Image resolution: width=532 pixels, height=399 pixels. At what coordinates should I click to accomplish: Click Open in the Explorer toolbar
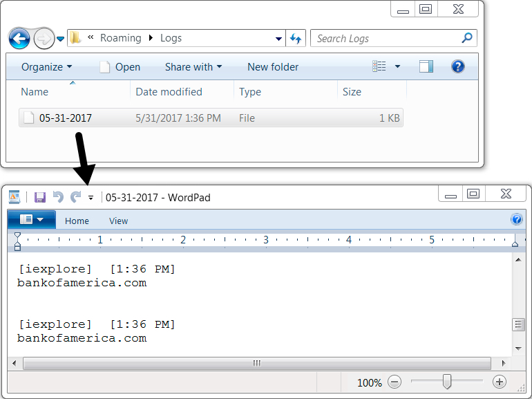(x=120, y=67)
